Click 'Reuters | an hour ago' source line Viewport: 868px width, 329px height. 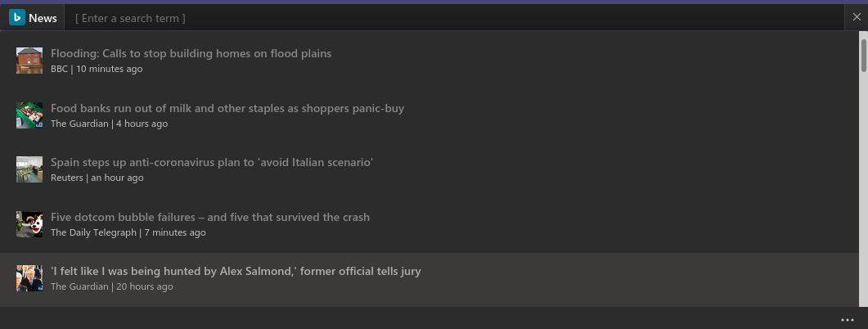click(x=97, y=178)
